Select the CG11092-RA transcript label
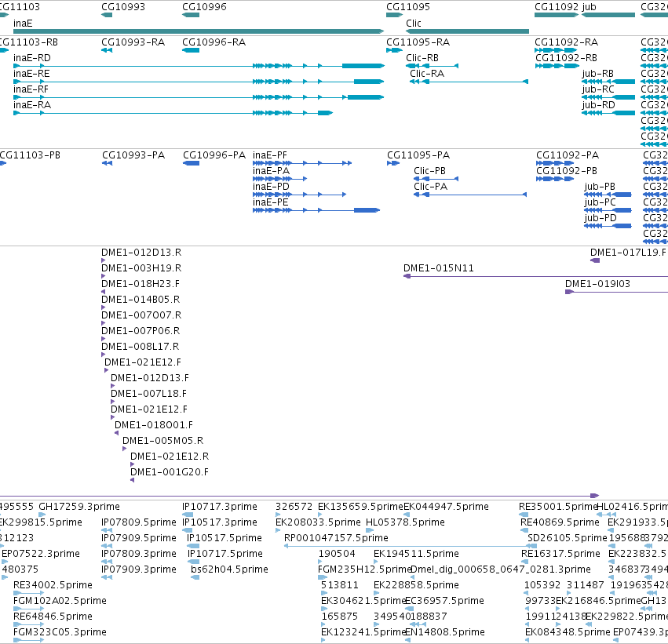Image resolution: width=668 pixels, height=644 pixels. 566,42
